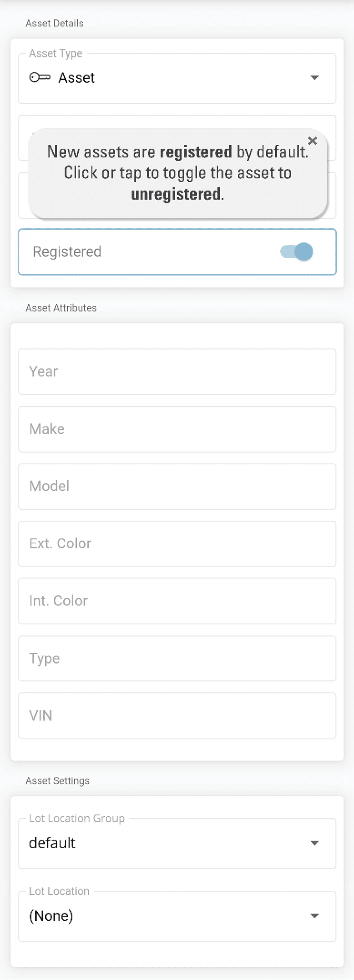Select the VIN input field
This screenshot has height=980, width=354.
coord(177,716)
